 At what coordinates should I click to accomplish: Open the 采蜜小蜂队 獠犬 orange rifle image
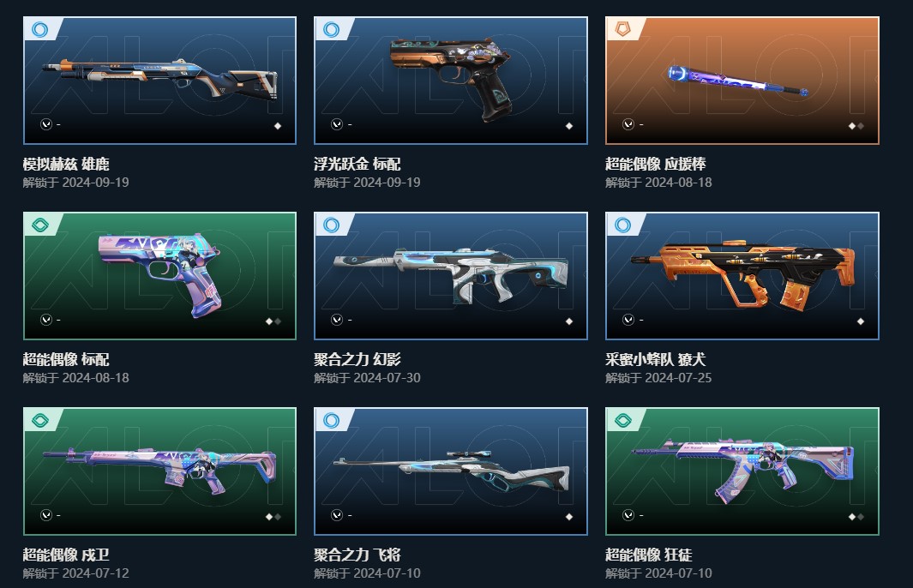point(743,275)
